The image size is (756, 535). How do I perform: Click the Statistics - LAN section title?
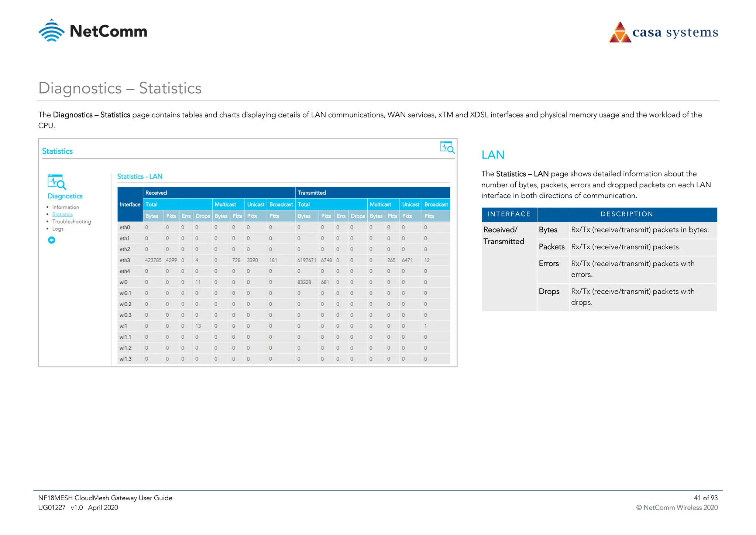click(x=140, y=177)
